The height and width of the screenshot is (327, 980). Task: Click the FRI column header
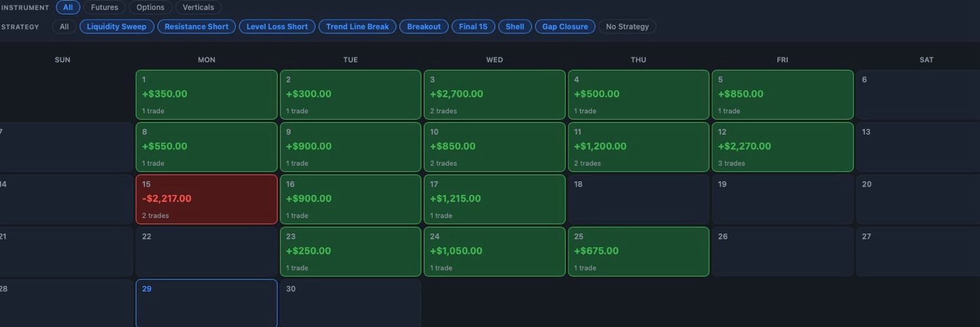pyautogui.click(x=783, y=60)
